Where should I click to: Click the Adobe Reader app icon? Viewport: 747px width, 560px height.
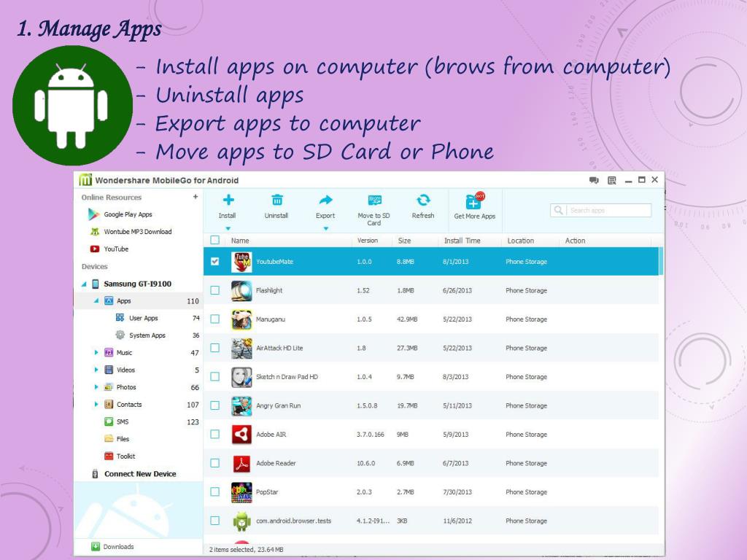pyautogui.click(x=241, y=463)
